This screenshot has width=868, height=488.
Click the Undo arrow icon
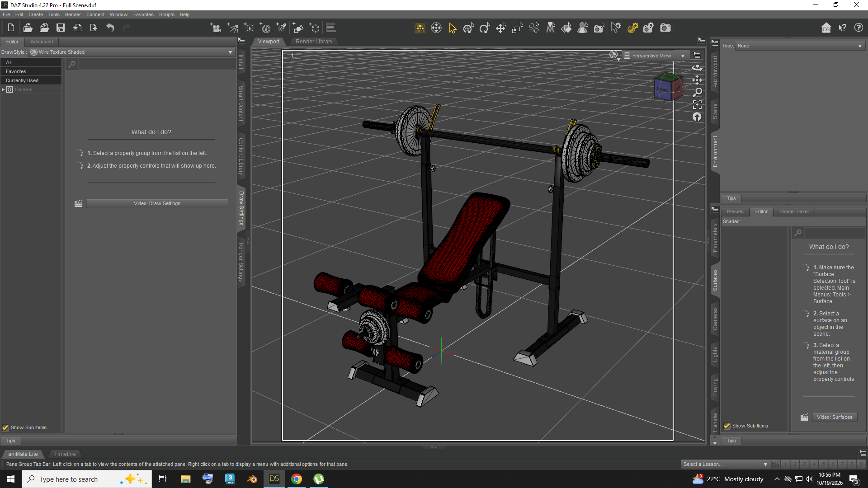click(x=110, y=28)
